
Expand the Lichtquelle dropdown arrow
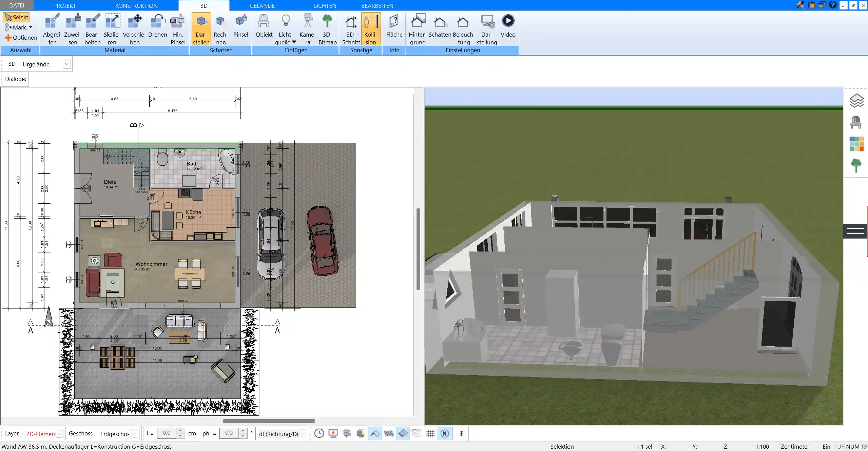click(x=294, y=42)
